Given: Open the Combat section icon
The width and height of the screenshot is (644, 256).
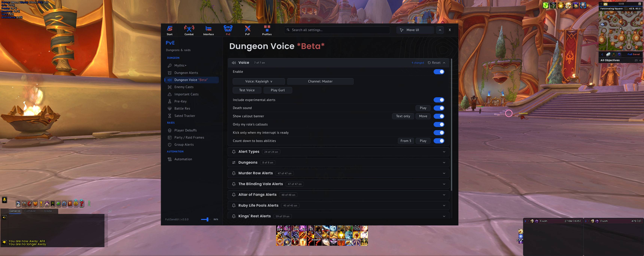Looking at the screenshot, I should tap(189, 30).
